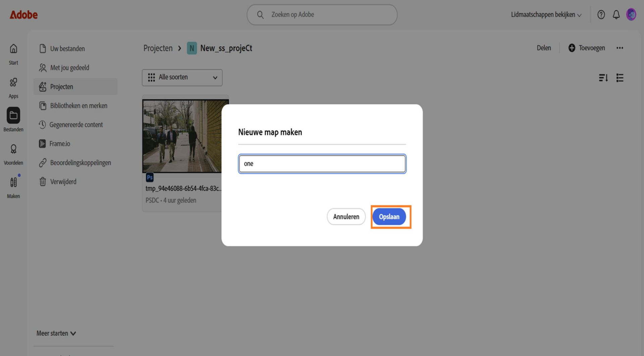Click the N project badge icon

pos(192,48)
